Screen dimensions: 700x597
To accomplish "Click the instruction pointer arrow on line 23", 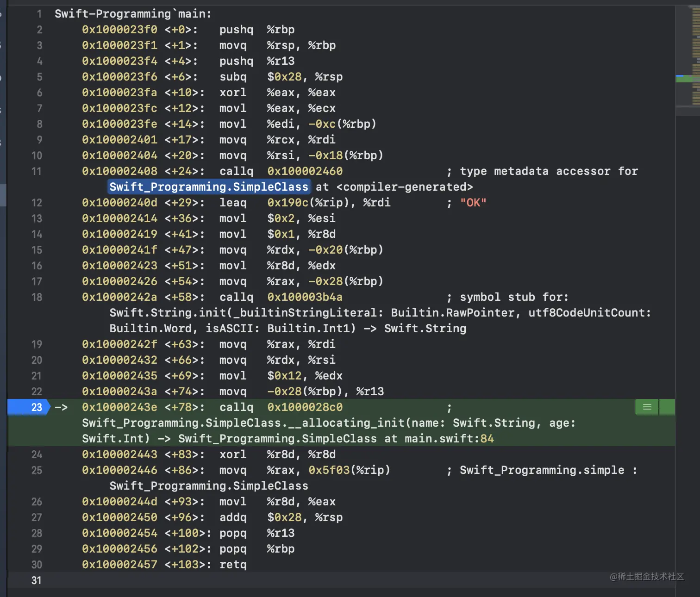I will coord(61,407).
